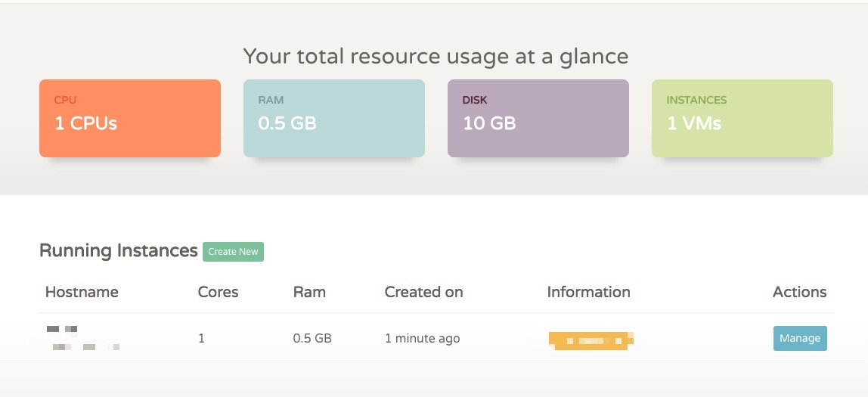The width and height of the screenshot is (868, 397).
Task: Open Manage for the running instance
Action: (800, 338)
